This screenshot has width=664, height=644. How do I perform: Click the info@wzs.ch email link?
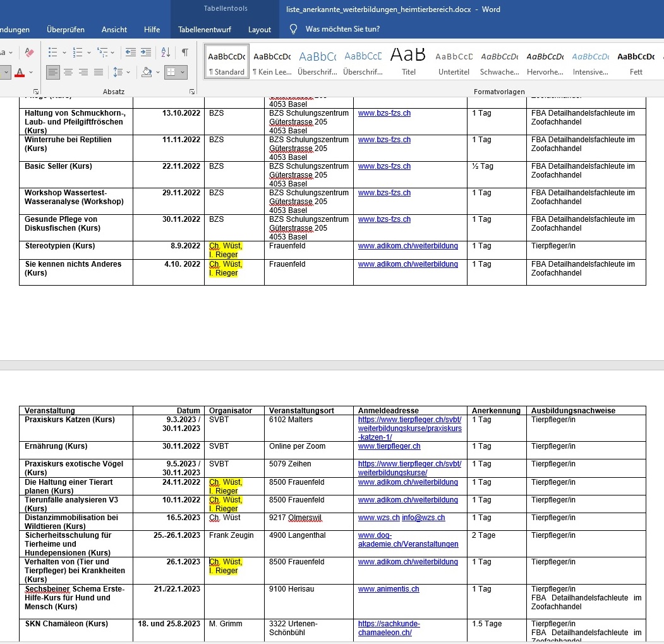(423, 518)
